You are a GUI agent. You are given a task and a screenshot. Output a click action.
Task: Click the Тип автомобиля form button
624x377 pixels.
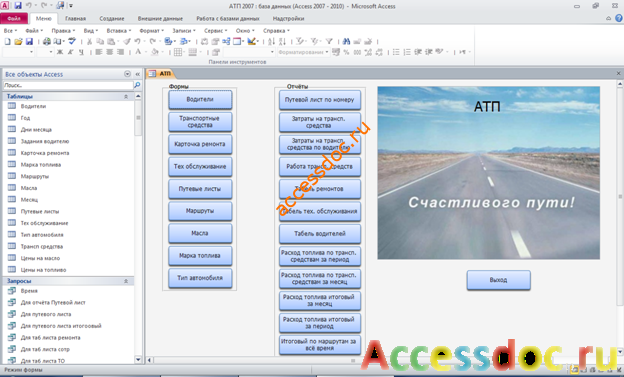(200, 278)
